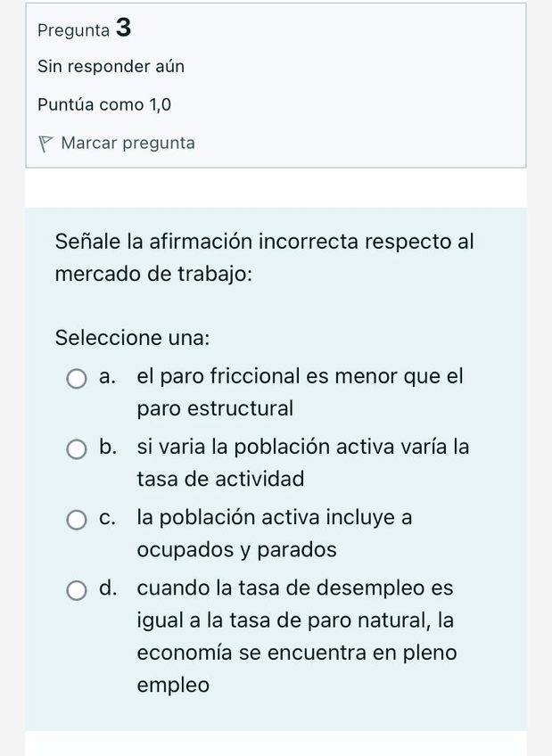Click the Pregunta heading label
This screenshot has height=756, width=552.
coord(74,29)
